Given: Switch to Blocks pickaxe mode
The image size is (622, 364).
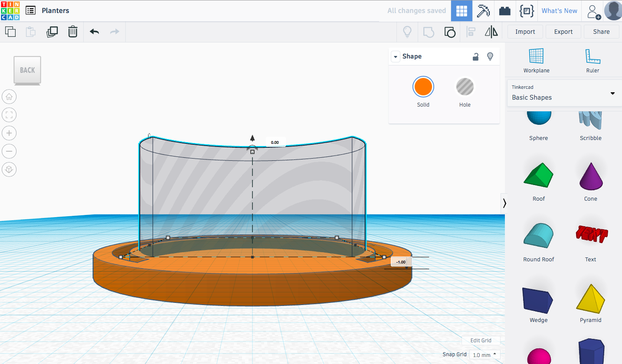Looking at the screenshot, I should click(x=483, y=11).
